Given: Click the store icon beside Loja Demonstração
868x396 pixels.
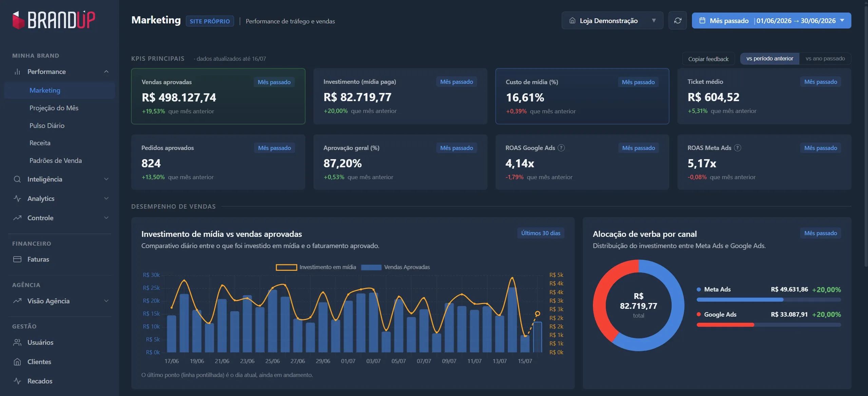Looking at the screenshot, I should pos(572,21).
